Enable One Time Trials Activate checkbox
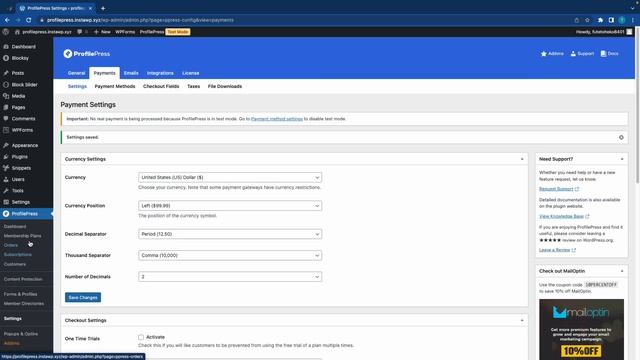The image size is (640, 360). (141, 337)
